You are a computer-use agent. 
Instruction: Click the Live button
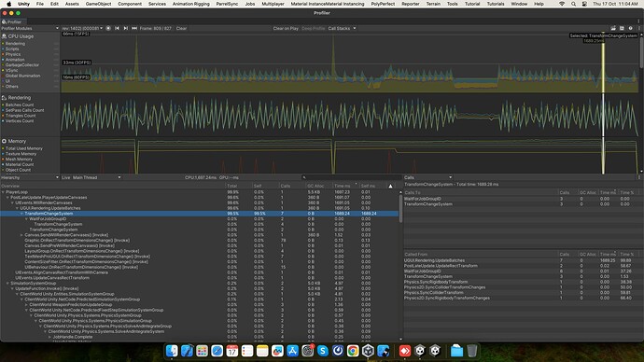pos(65,177)
